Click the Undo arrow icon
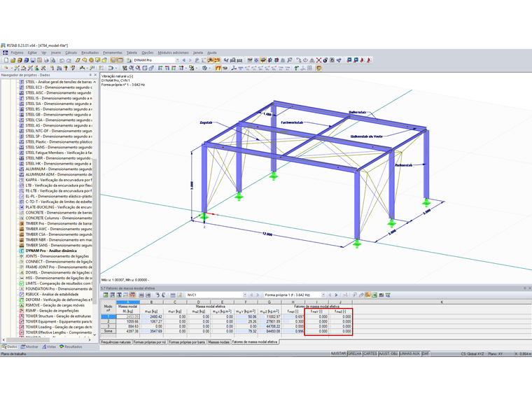 pos(62,60)
